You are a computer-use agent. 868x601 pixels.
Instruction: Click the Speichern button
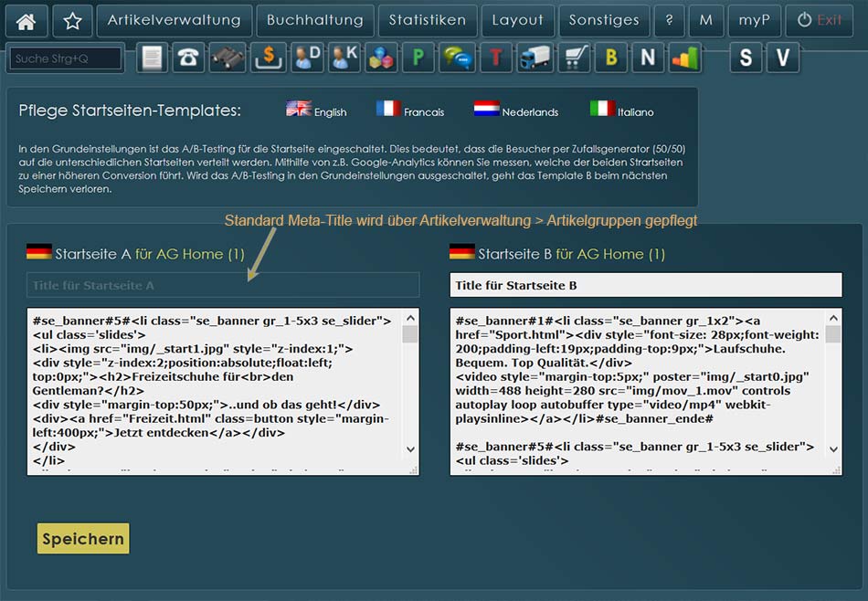pos(83,539)
